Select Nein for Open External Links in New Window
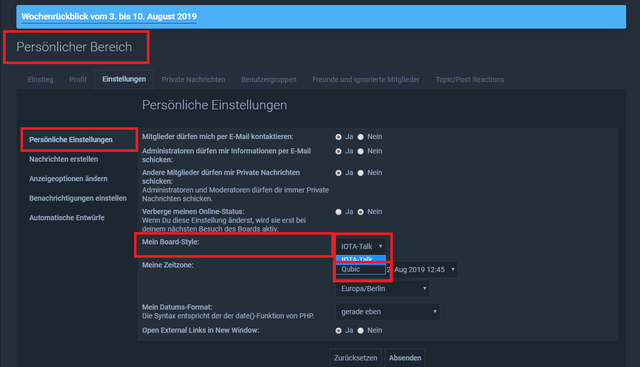Viewport: 640px width, 367px height. coord(360,331)
